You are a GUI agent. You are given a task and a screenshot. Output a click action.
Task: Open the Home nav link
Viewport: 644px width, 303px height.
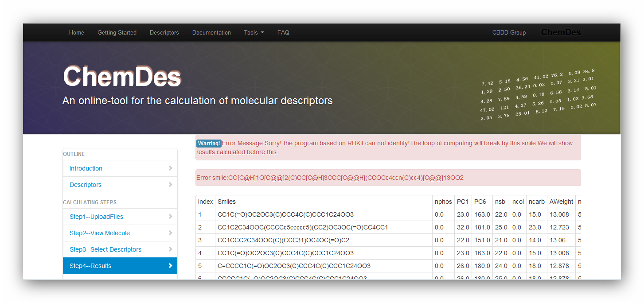tap(76, 32)
